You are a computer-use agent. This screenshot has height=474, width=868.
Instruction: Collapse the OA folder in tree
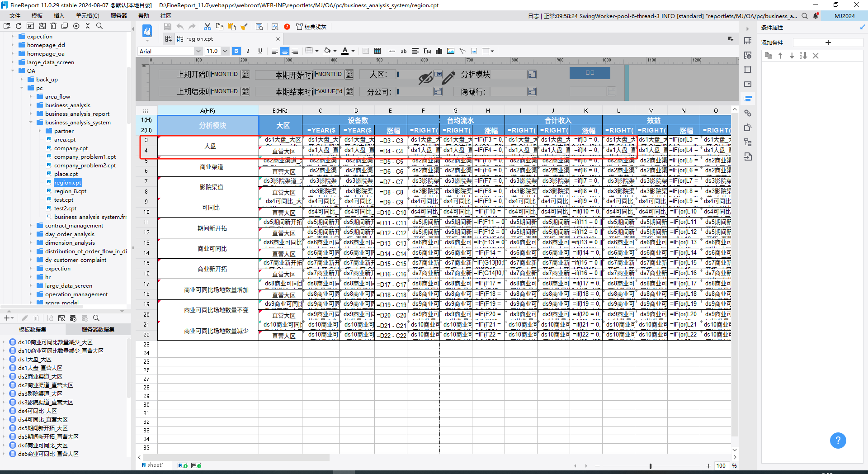[x=13, y=71]
